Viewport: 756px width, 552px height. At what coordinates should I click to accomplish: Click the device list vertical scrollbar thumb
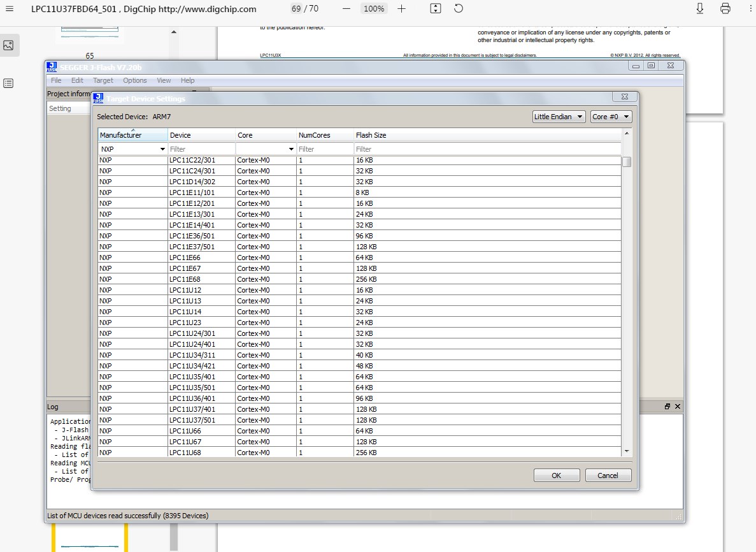(627, 162)
